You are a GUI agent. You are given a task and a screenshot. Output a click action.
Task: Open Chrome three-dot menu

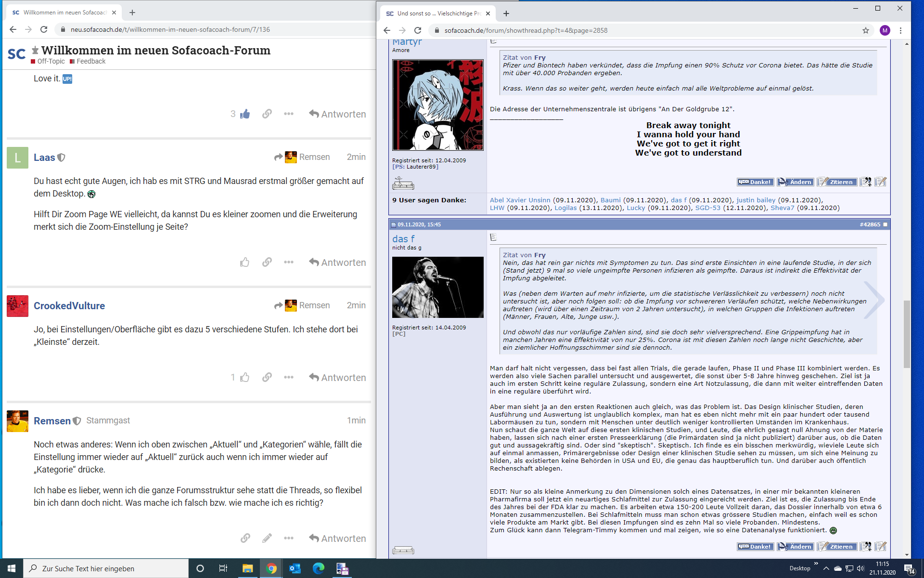pos(900,30)
